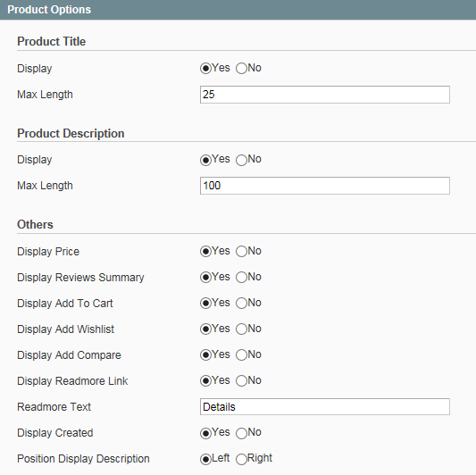Image resolution: width=476 pixels, height=475 pixels.
Task: Disable Display Reviews Summary with No
Action: coord(241,277)
